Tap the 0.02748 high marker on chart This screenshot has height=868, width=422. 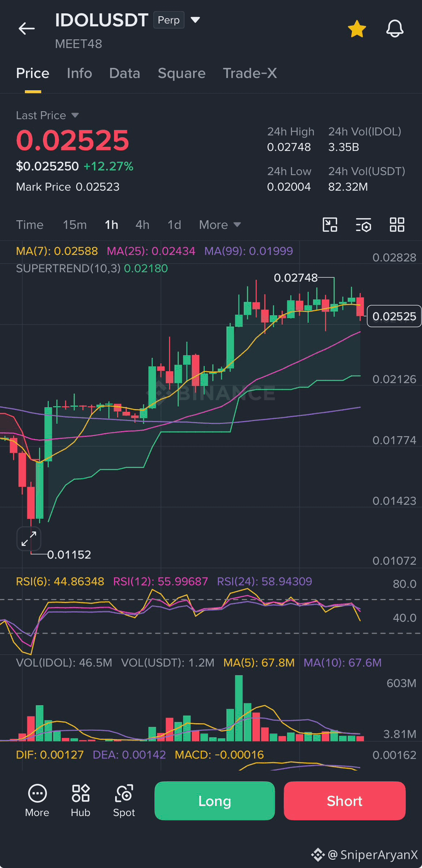[296, 278]
